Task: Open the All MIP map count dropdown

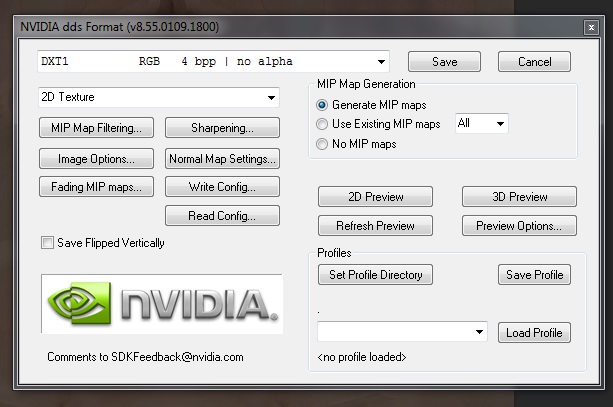Action: pyautogui.click(x=481, y=124)
